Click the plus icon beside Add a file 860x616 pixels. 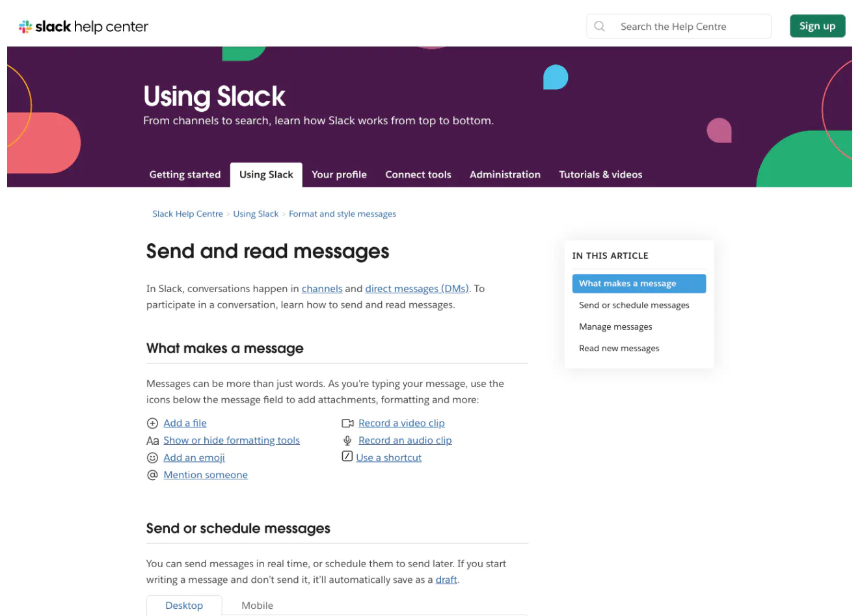[152, 423]
